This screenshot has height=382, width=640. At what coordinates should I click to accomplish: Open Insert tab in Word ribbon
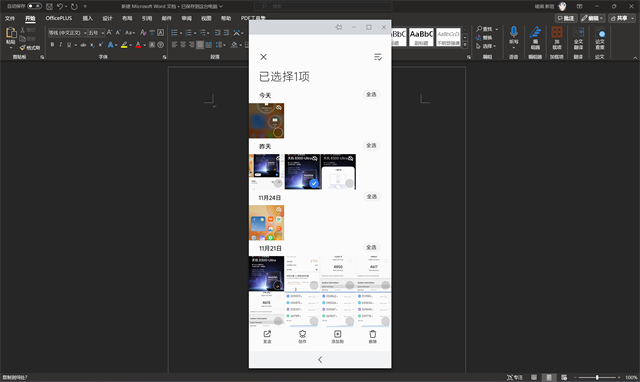(x=88, y=18)
